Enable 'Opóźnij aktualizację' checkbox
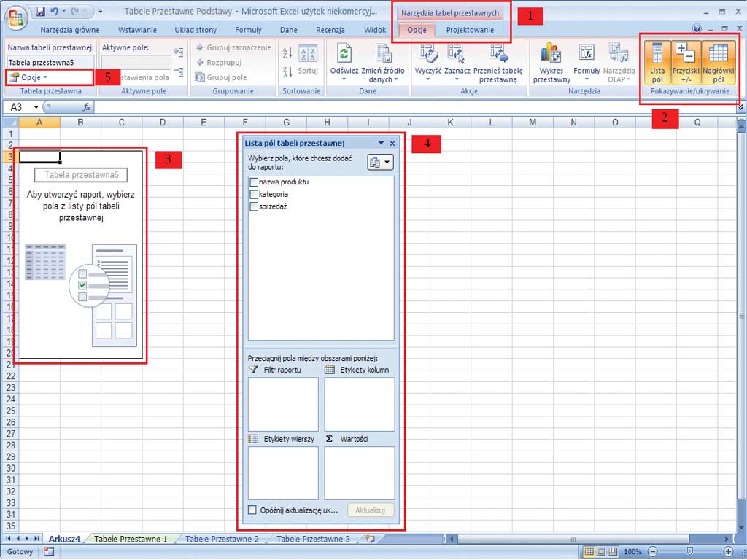 [252, 510]
